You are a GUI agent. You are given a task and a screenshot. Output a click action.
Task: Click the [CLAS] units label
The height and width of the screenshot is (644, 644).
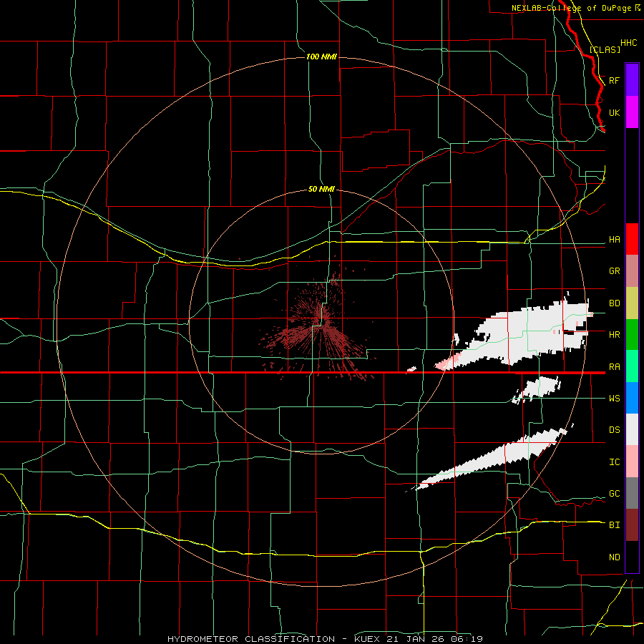tap(605, 49)
